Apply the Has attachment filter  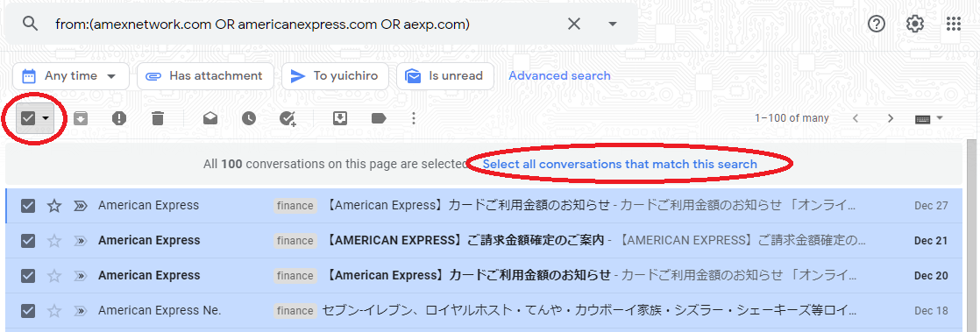pyautogui.click(x=205, y=76)
